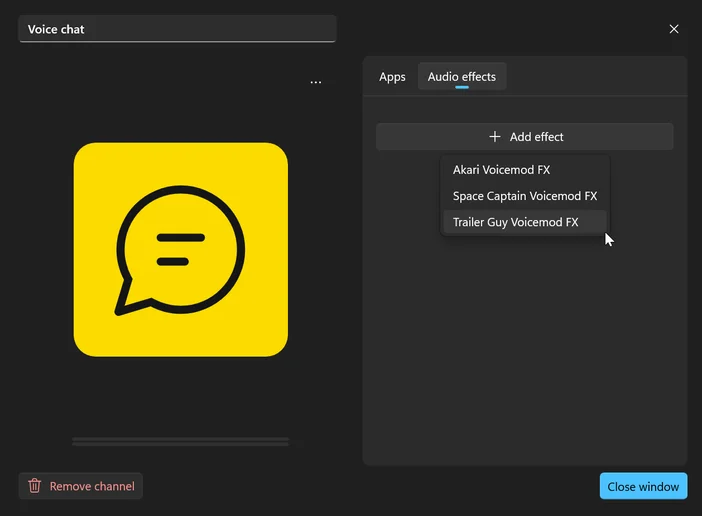This screenshot has height=516, width=702.
Task: Click the Close window button
Action: (643, 486)
